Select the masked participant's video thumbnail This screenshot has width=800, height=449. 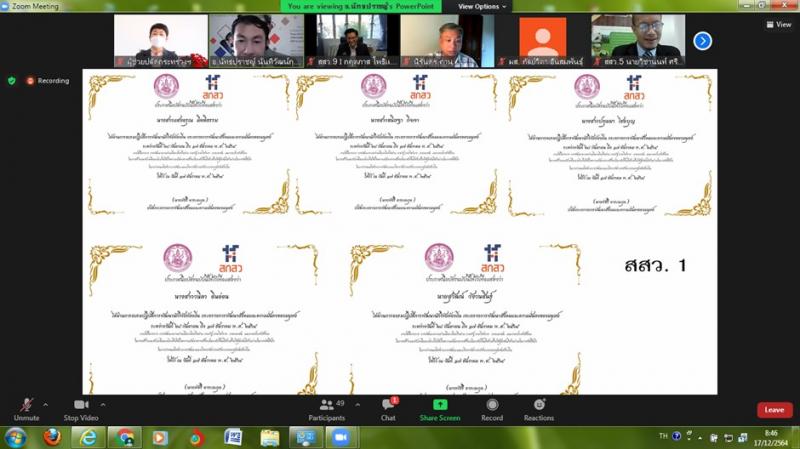coord(161,41)
